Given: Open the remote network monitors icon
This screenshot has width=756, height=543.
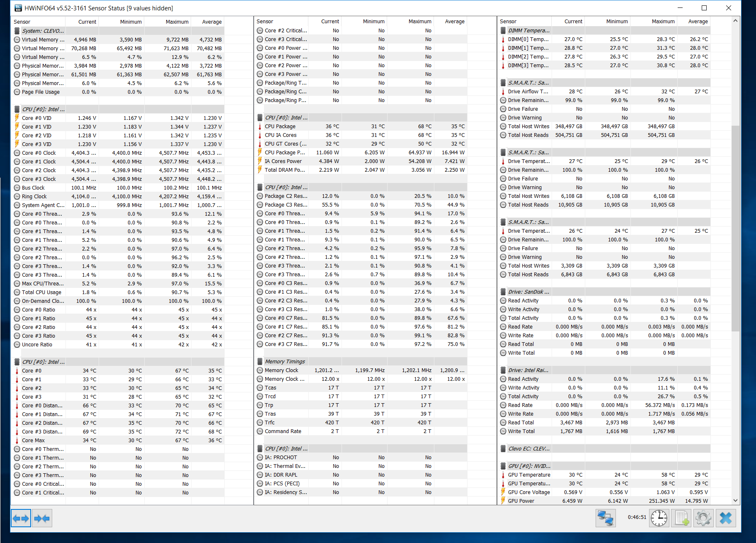Looking at the screenshot, I should point(606,518).
